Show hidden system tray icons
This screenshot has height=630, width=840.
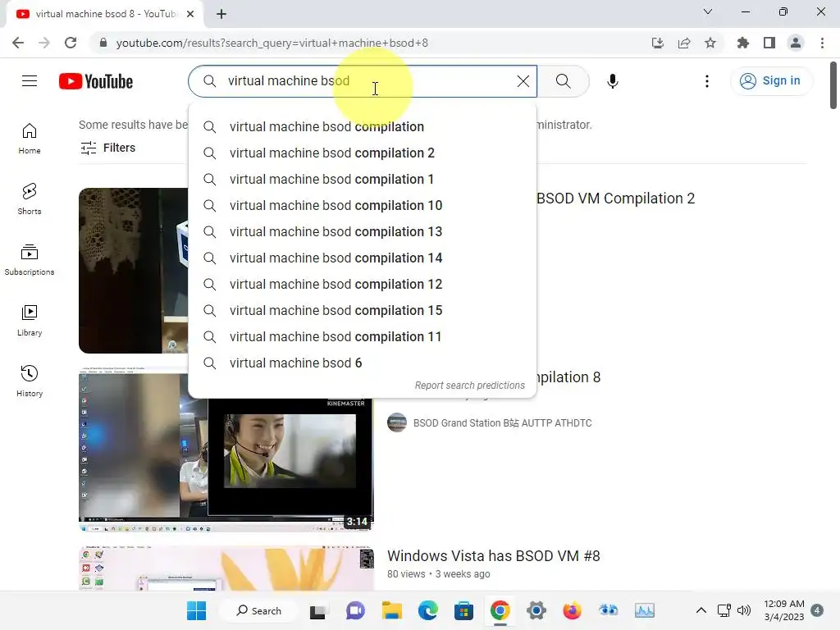click(701, 610)
